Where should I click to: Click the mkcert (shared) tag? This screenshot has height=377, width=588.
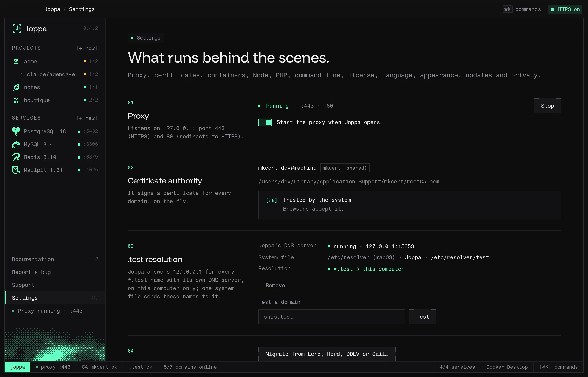(345, 168)
